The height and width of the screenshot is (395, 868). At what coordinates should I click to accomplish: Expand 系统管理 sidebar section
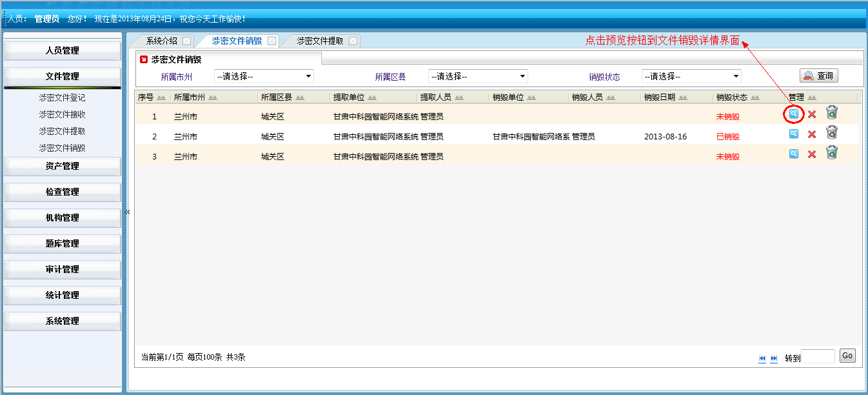(x=63, y=321)
